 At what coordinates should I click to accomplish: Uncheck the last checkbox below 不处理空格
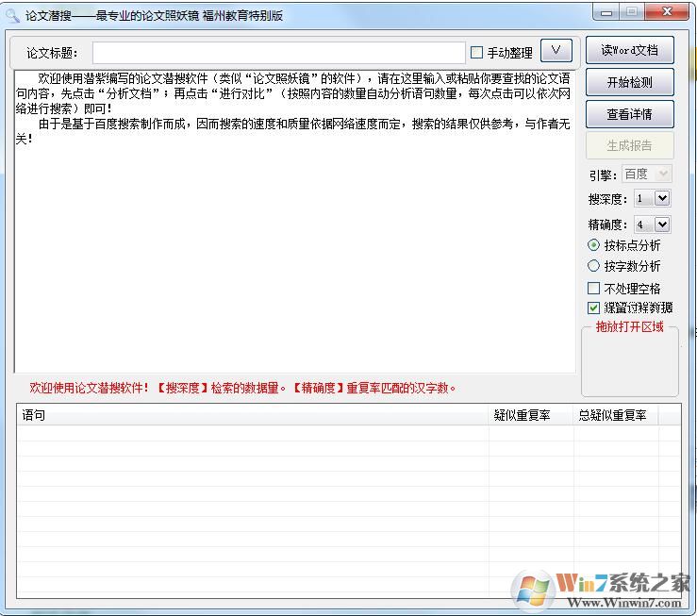coord(593,308)
